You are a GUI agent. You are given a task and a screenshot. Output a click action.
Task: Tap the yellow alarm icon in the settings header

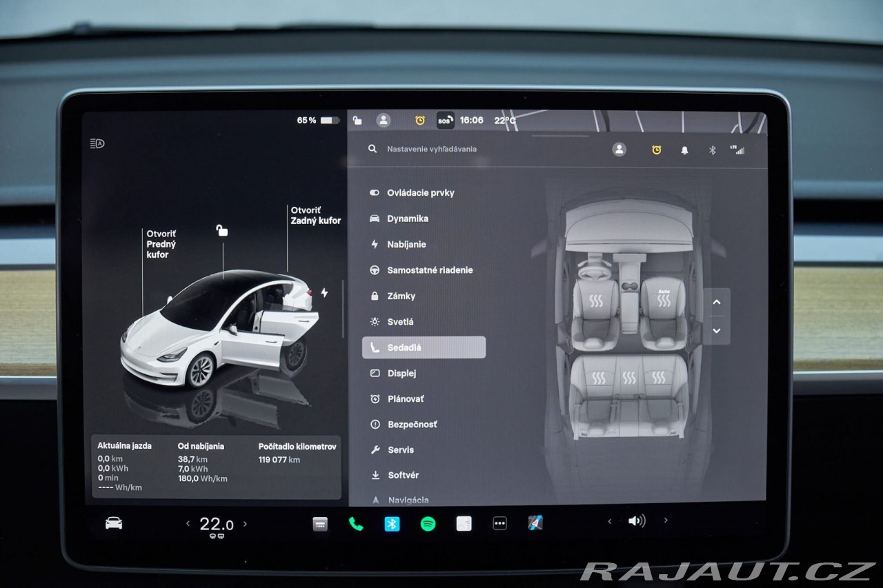coord(656,150)
